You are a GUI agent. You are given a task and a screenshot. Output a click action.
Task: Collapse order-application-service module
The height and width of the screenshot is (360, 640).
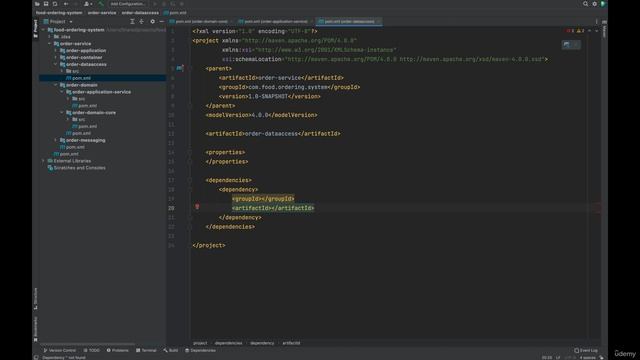tap(62, 92)
